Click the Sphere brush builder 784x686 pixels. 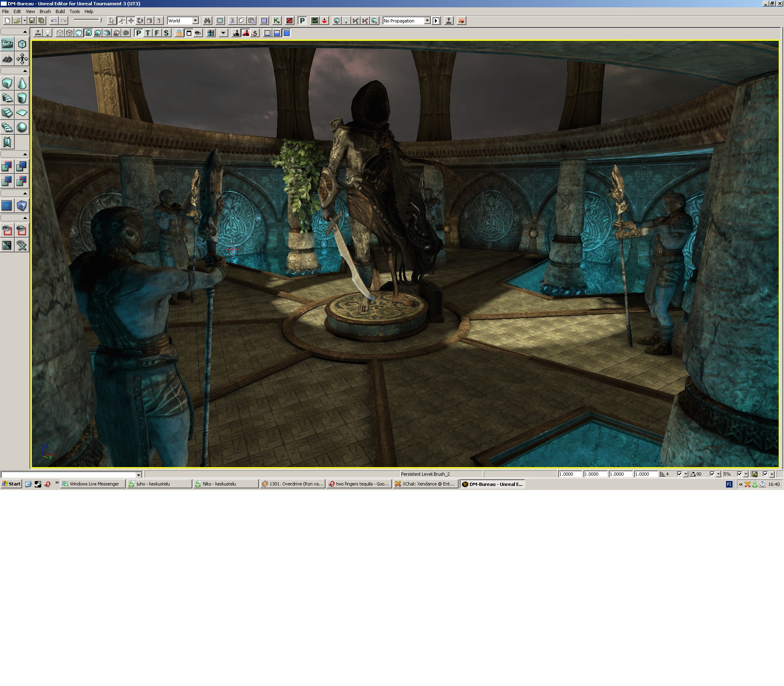point(22,127)
